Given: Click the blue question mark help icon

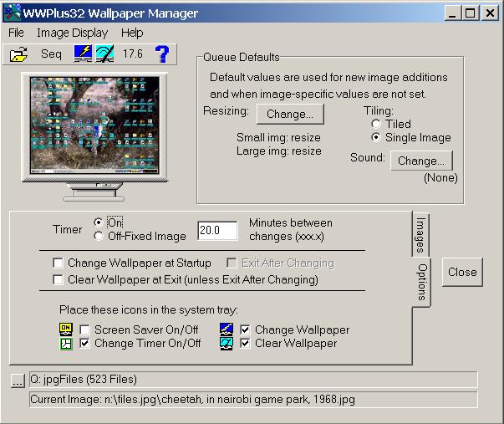Looking at the screenshot, I should pos(162,54).
